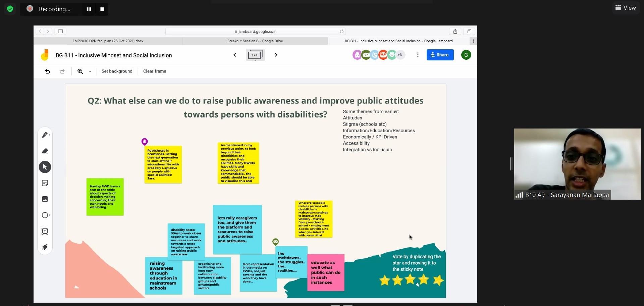The width and height of the screenshot is (644, 306).
Task: Expand the frame bar showing 3/4
Action: (255, 55)
